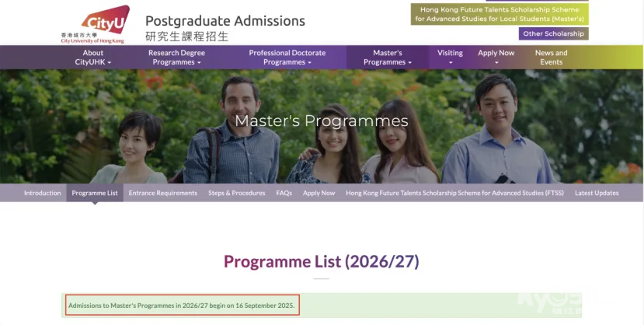Open the Master's Programmes dropdown
Viewport: 644px width, 325px height.
387,58
